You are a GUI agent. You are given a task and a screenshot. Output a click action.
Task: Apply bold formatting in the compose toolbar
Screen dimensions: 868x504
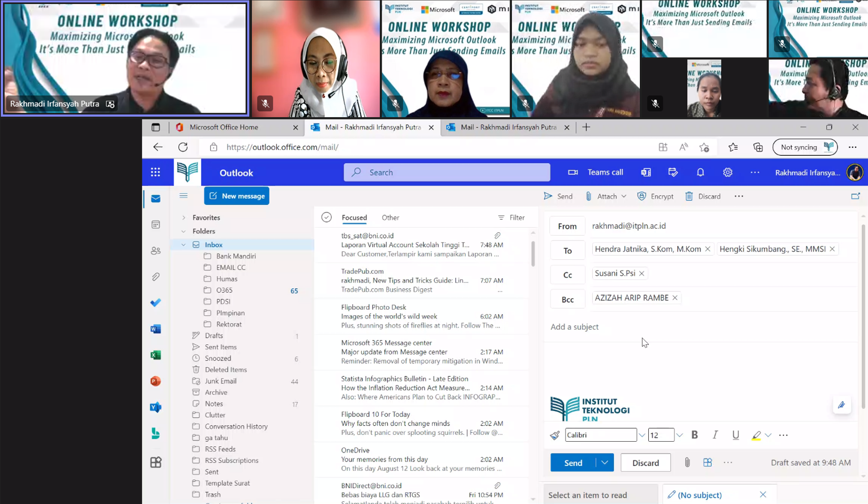point(695,435)
